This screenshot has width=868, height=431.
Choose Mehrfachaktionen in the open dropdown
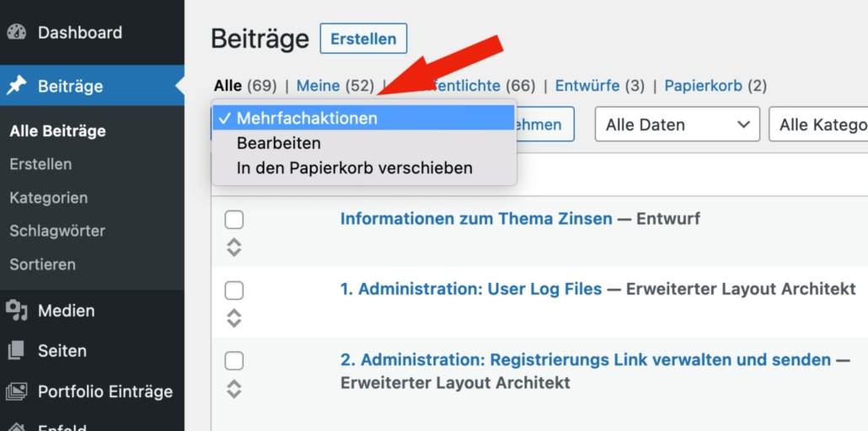[x=307, y=118]
